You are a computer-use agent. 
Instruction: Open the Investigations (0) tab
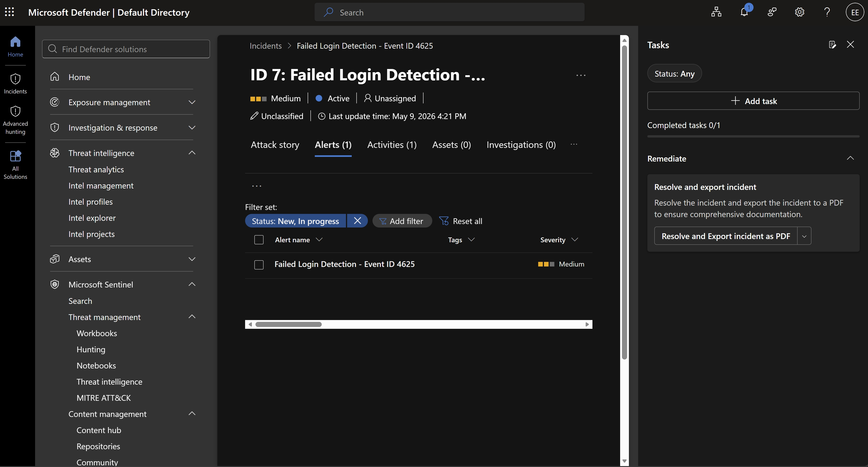pos(521,144)
